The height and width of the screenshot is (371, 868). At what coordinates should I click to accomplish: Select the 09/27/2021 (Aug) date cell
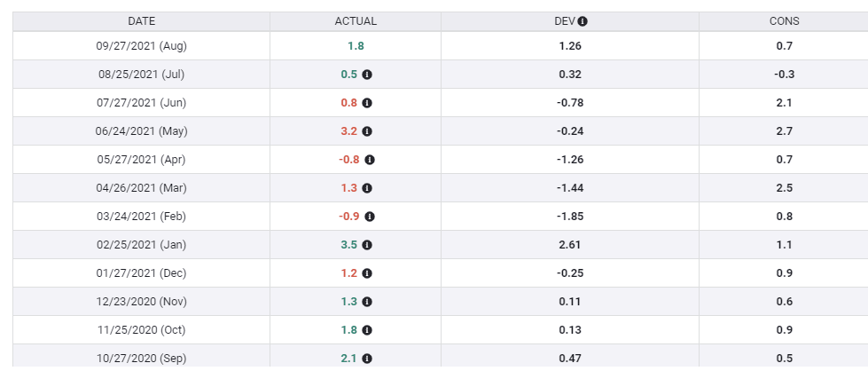tap(142, 46)
